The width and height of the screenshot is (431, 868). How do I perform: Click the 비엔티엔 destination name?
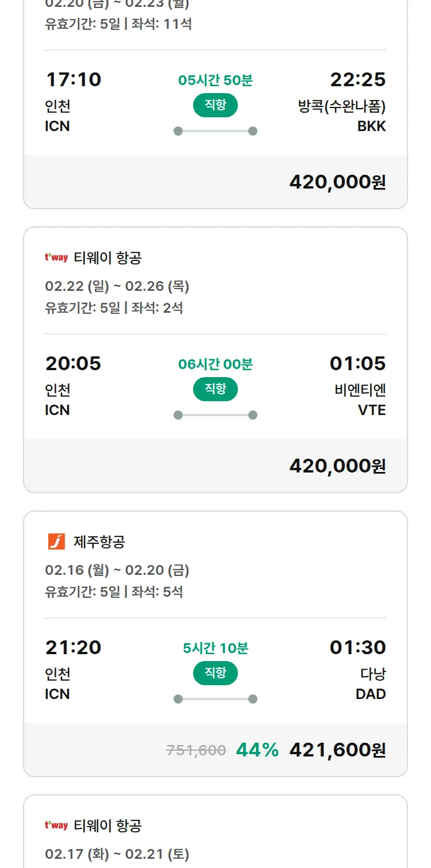(x=360, y=390)
